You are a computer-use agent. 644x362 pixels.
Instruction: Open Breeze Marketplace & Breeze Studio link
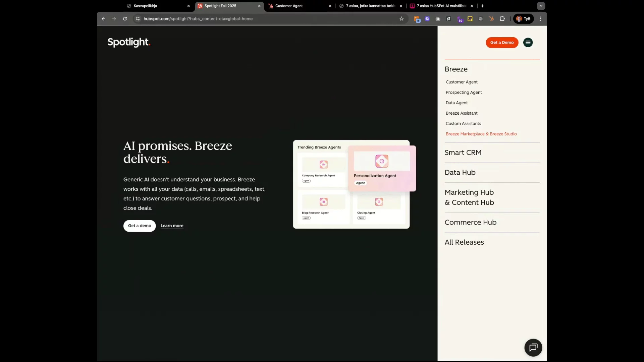[481, 134]
